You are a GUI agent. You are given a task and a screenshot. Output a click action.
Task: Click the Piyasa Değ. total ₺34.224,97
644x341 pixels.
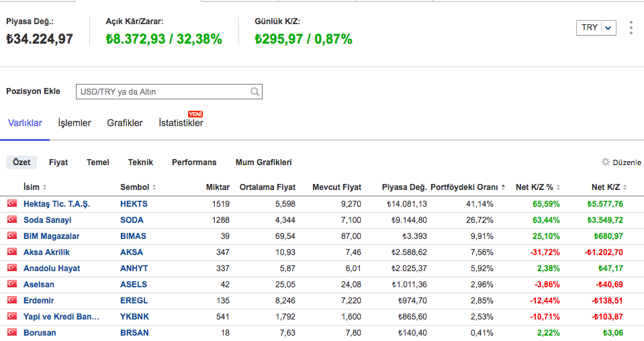(40, 39)
